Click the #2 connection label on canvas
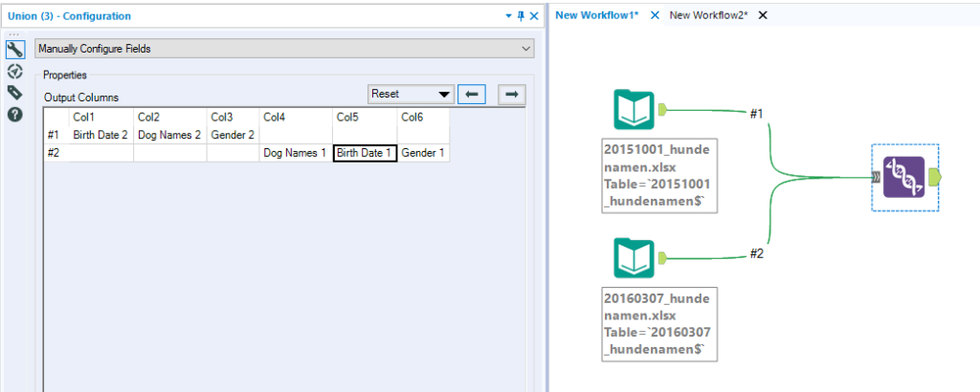 [x=757, y=253]
